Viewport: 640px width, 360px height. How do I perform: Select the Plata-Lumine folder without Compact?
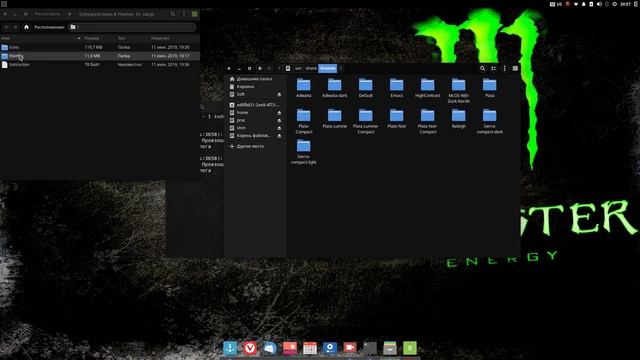334,119
